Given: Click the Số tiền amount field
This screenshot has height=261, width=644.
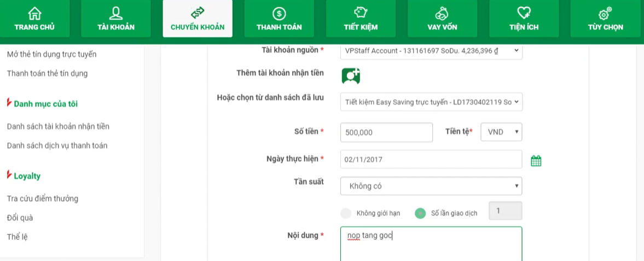Looking at the screenshot, I should click(386, 132).
